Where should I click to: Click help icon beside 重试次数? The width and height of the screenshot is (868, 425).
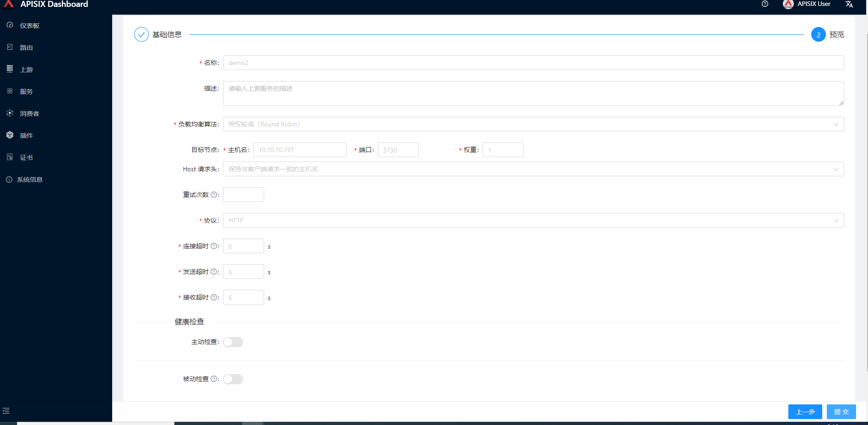point(214,195)
